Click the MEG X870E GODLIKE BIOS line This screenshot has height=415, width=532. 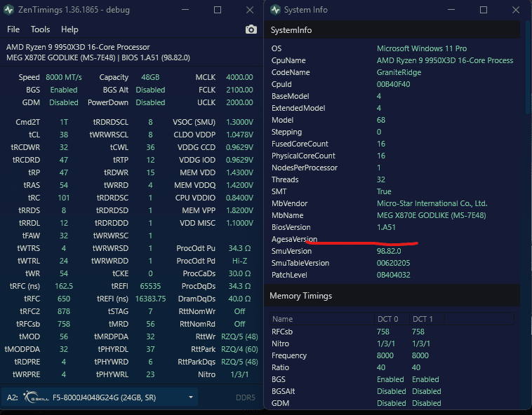coord(98,57)
